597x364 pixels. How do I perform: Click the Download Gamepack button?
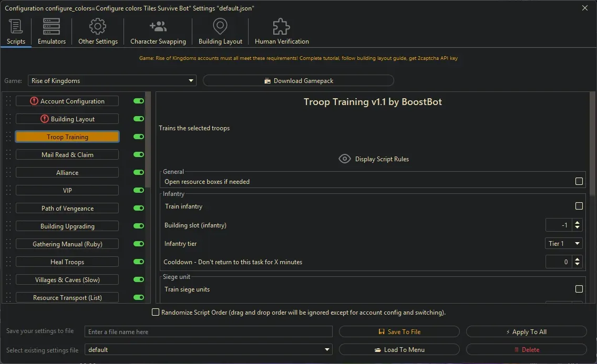(x=298, y=81)
